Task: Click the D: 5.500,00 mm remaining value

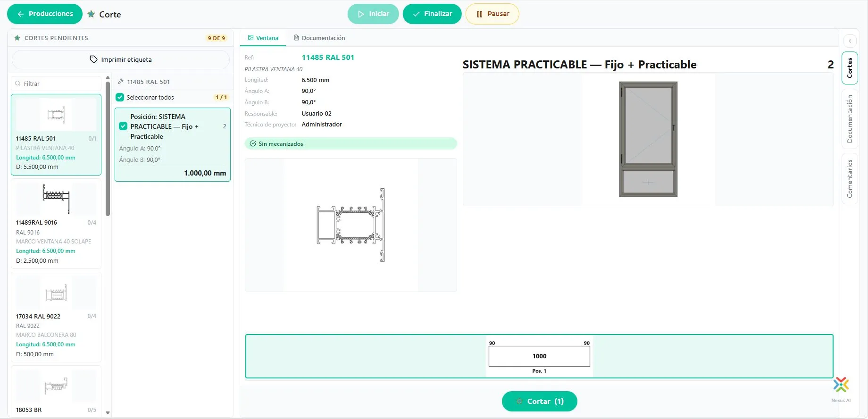Action: (37, 167)
